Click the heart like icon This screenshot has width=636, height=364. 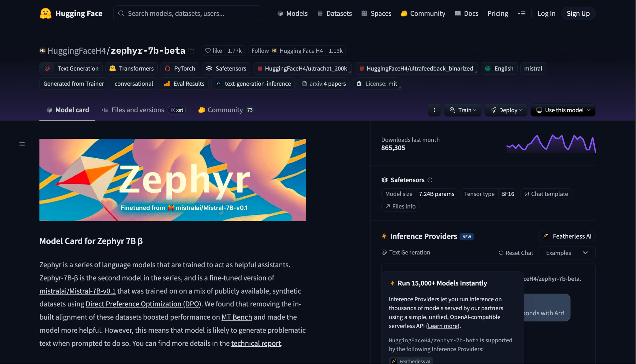(208, 51)
